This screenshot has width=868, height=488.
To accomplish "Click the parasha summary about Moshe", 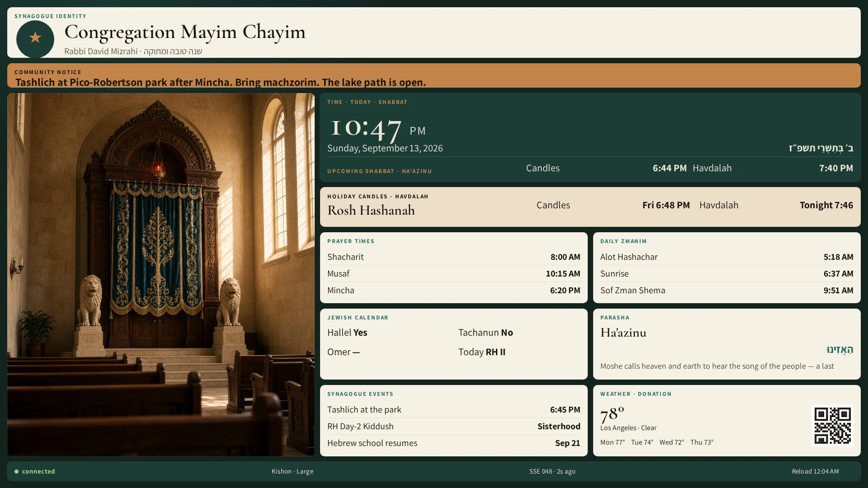I will [x=717, y=366].
